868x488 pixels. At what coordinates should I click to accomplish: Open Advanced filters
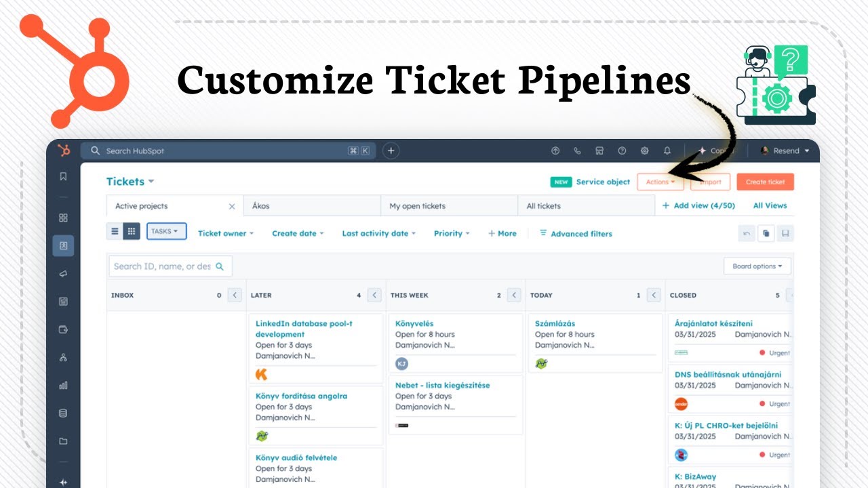pyautogui.click(x=576, y=233)
